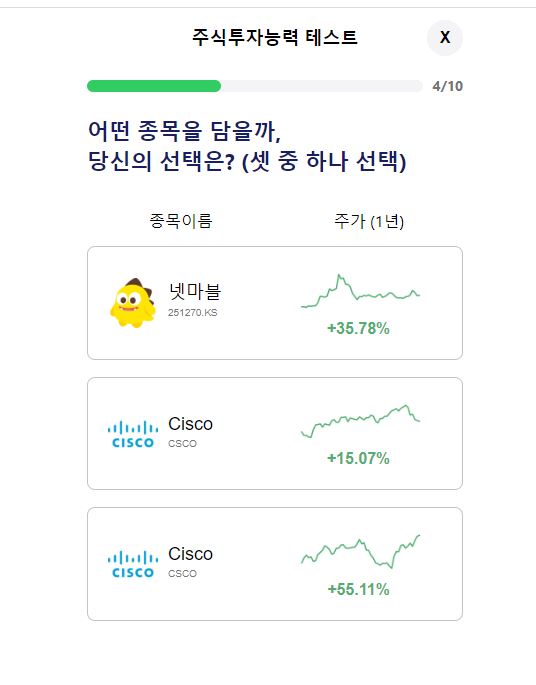Click the sparkline chart above +15.07%
536x685 pixels.
[x=360, y=421]
